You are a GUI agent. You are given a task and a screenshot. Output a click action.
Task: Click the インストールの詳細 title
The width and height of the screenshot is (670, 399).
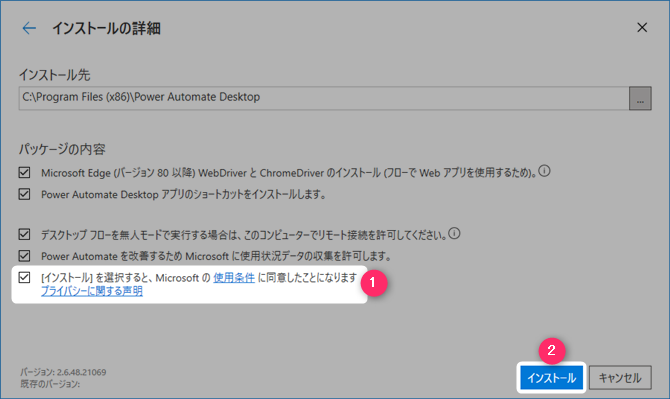[106, 28]
